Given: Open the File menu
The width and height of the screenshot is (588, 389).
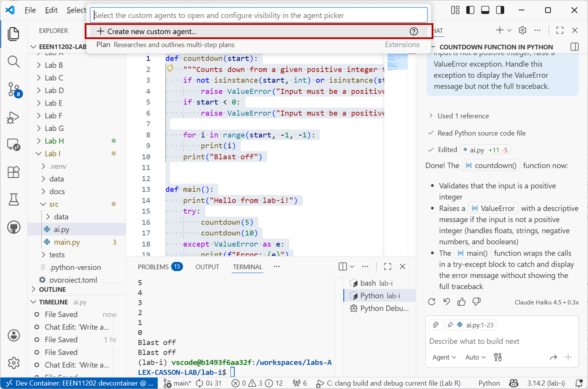Looking at the screenshot, I should (x=30, y=10).
